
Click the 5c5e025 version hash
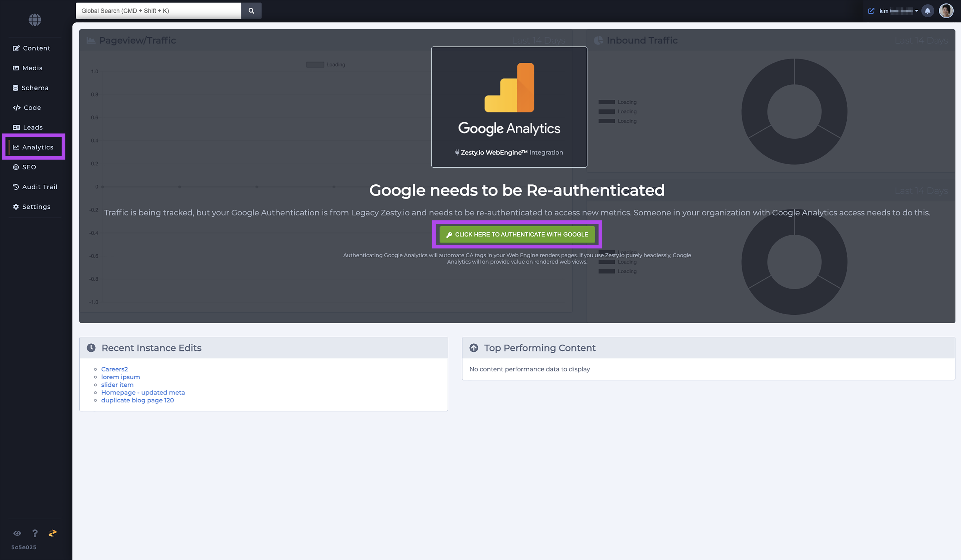pyautogui.click(x=24, y=547)
